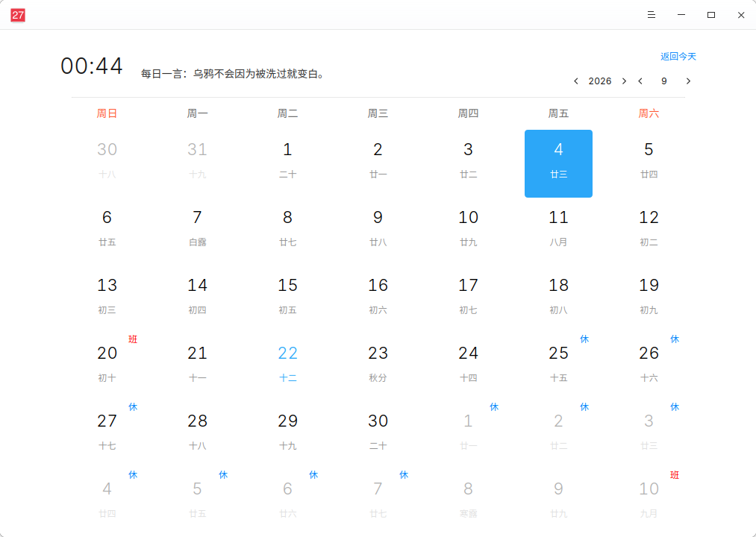Go to next year after 2026

tap(625, 81)
